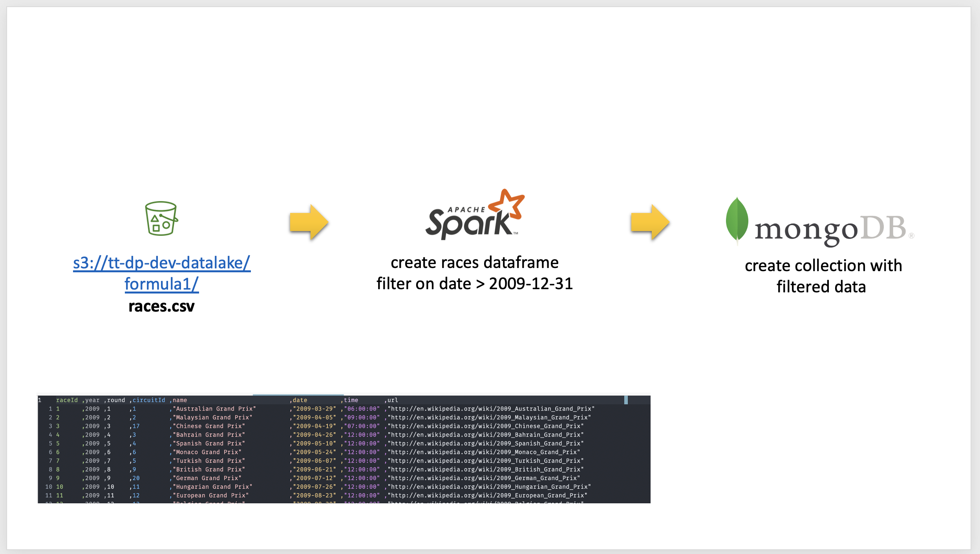Click the scroll marker at header row end
Screen dimensions: 980x554
[x=625, y=400]
